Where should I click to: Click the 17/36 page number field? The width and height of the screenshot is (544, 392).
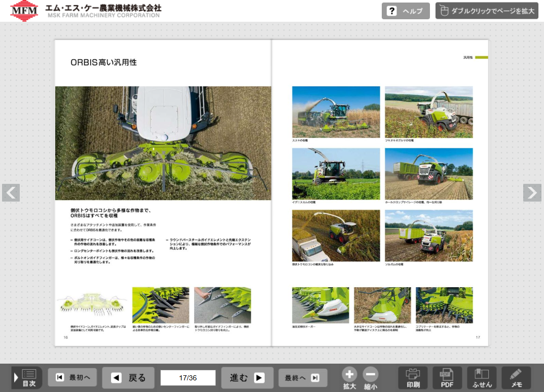point(188,377)
